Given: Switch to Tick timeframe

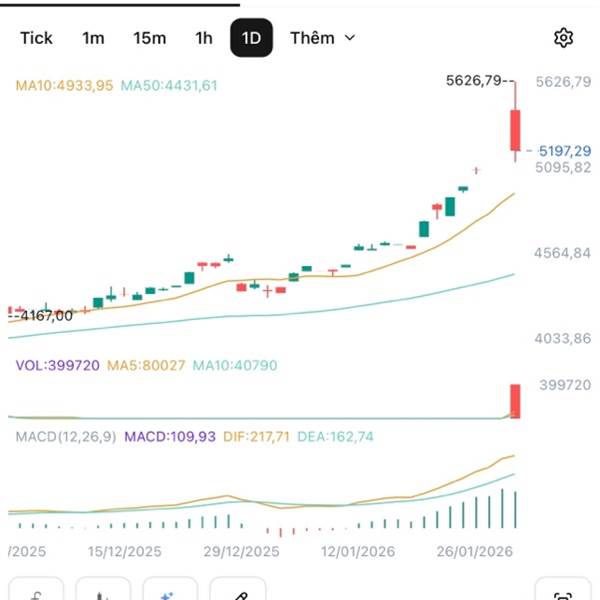Looking at the screenshot, I should click(37, 38).
